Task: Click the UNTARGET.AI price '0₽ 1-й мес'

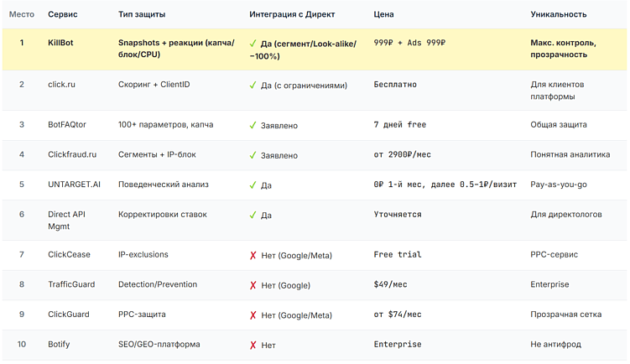Action: click(398, 185)
